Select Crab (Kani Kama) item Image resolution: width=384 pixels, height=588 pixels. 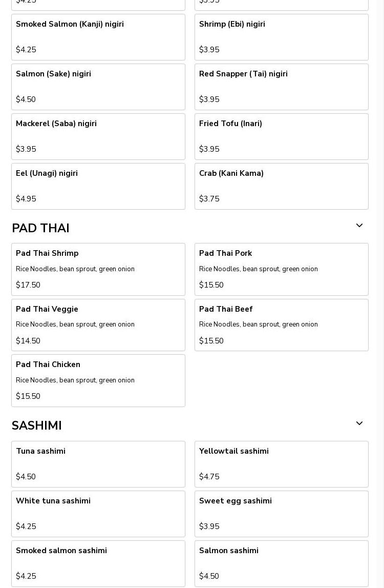coord(281,186)
